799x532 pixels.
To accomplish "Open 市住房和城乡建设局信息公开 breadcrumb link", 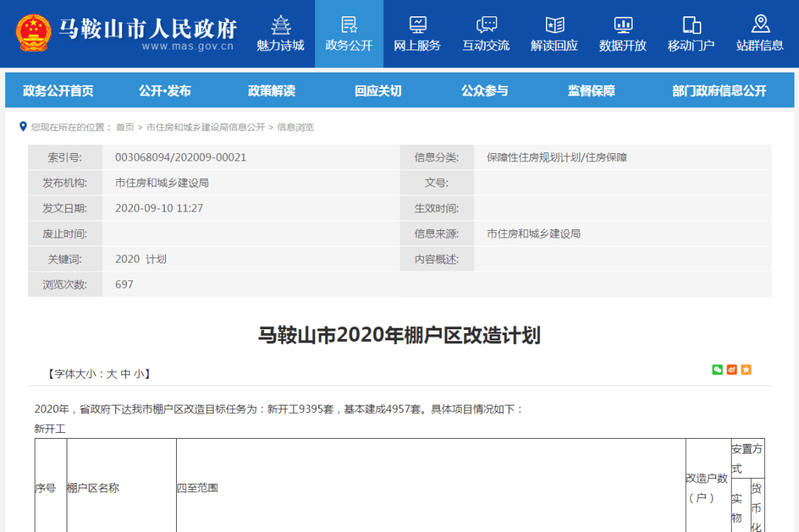I will pyautogui.click(x=206, y=127).
